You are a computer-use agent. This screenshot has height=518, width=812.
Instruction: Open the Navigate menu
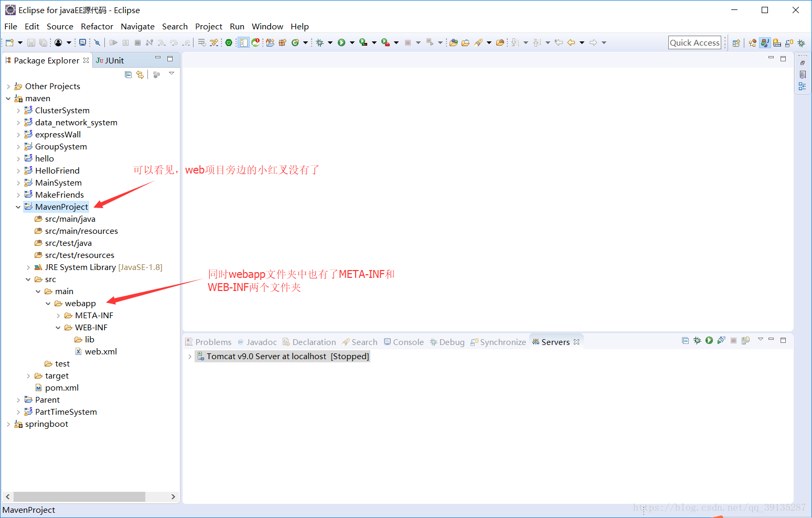click(137, 26)
